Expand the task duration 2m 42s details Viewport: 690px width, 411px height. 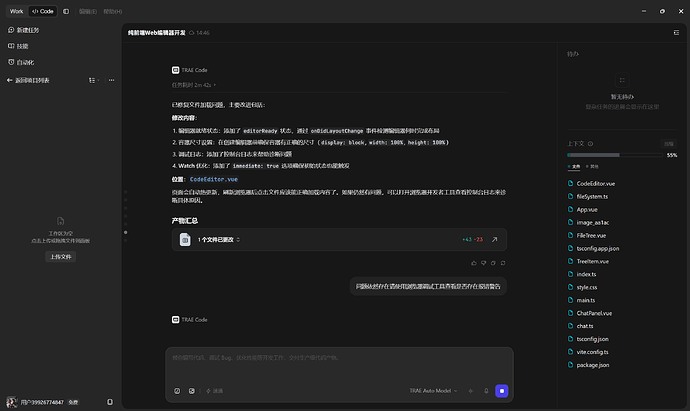(194, 85)
